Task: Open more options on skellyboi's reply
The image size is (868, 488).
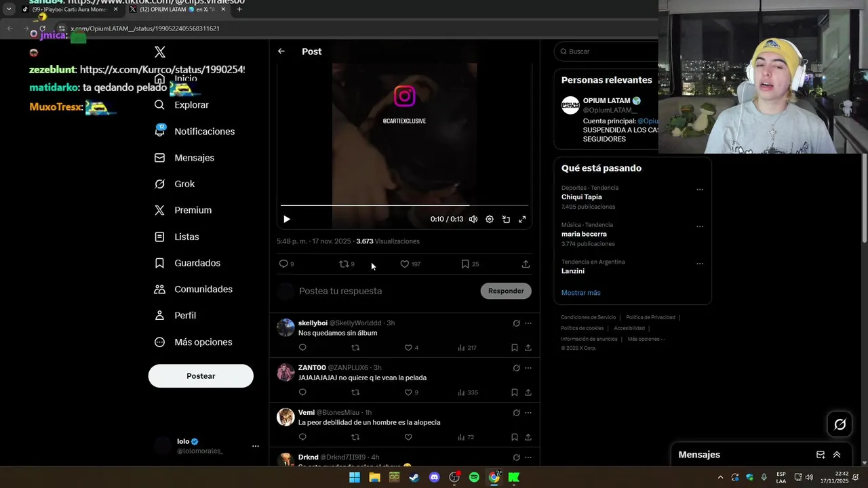Action: click(528, 323)
